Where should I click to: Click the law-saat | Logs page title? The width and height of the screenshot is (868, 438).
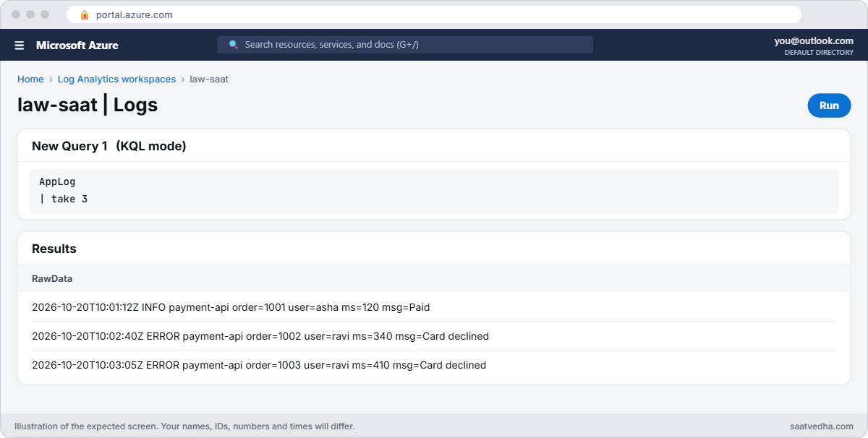88,105
